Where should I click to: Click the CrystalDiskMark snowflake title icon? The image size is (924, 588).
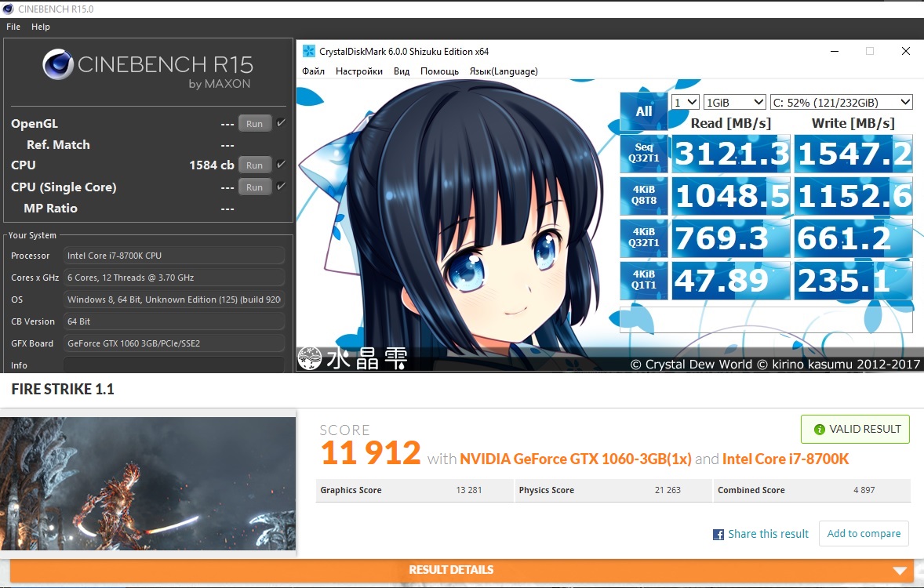pyautogui.click(x=309, y=51)
